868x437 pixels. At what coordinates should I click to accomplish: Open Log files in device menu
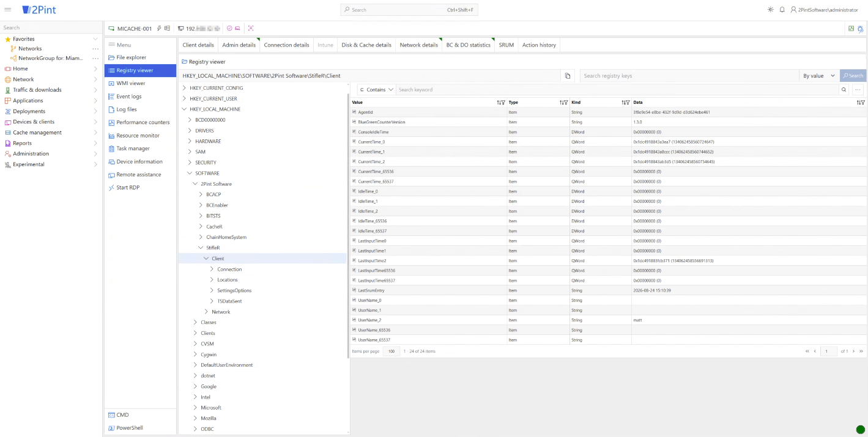click(x=140, y=109)
